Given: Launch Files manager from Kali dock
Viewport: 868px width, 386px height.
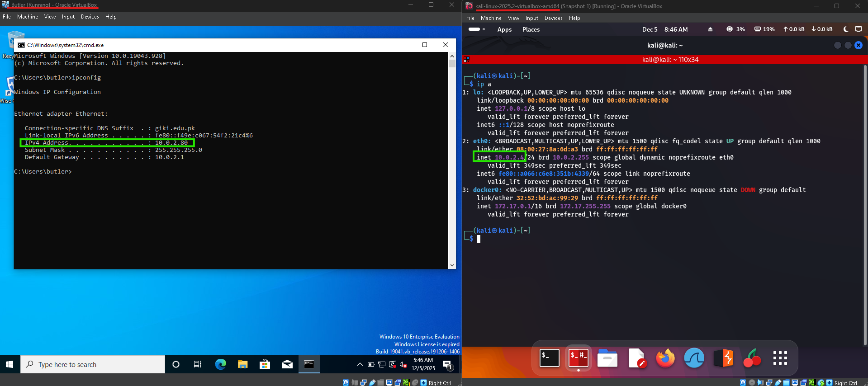Looking at the screenshot, I should (x=607, y=358).
